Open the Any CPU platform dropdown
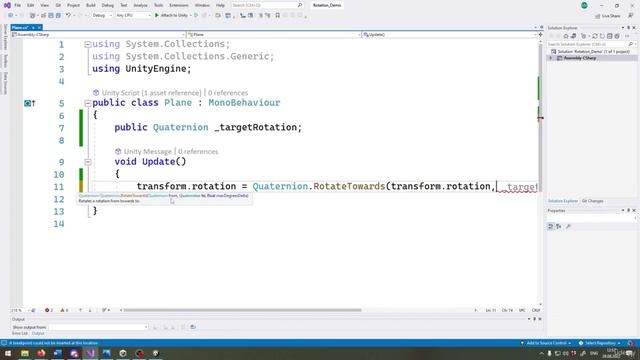This screenshot has width=640, height=360. [x=133, y=15]
